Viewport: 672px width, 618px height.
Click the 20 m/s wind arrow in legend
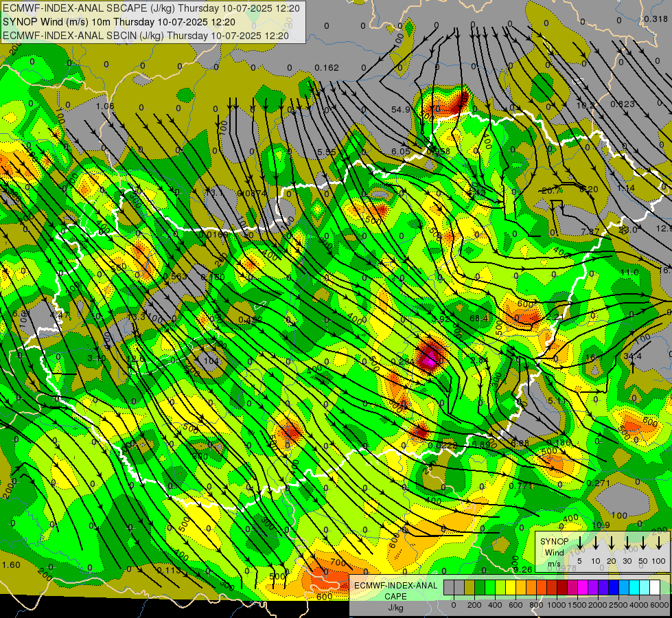(612, 542)
